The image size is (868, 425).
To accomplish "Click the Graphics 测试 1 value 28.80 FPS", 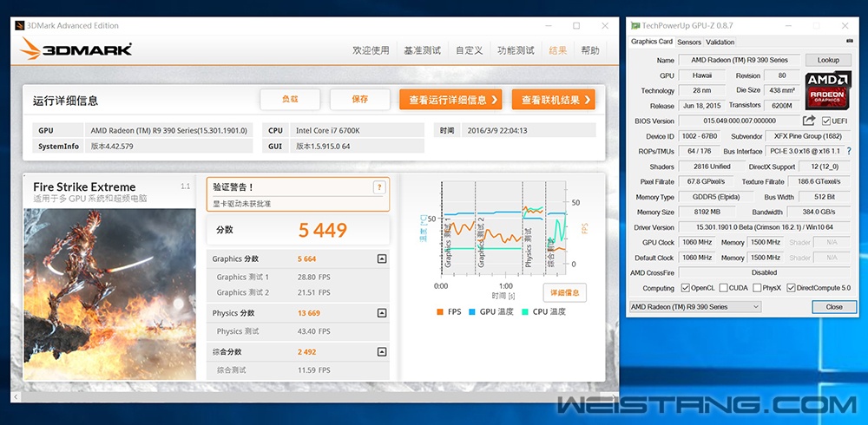I will (x=314, y=277).
